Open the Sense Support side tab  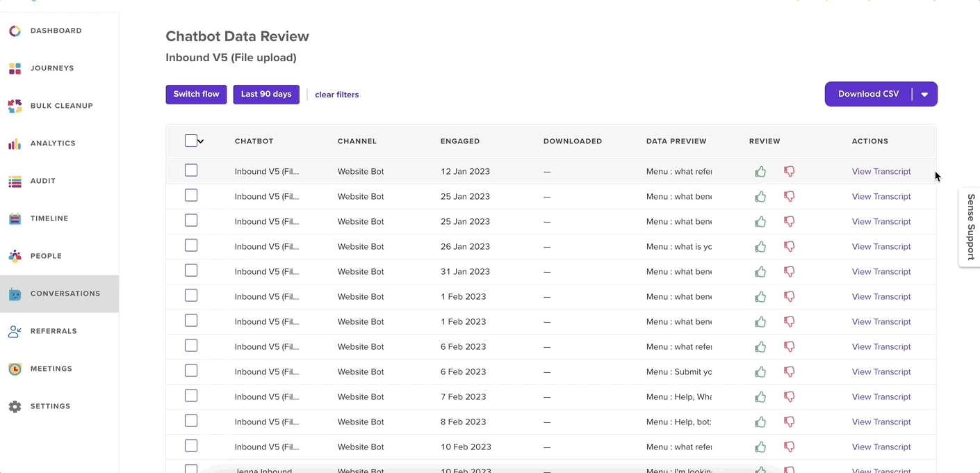point(970,227)
